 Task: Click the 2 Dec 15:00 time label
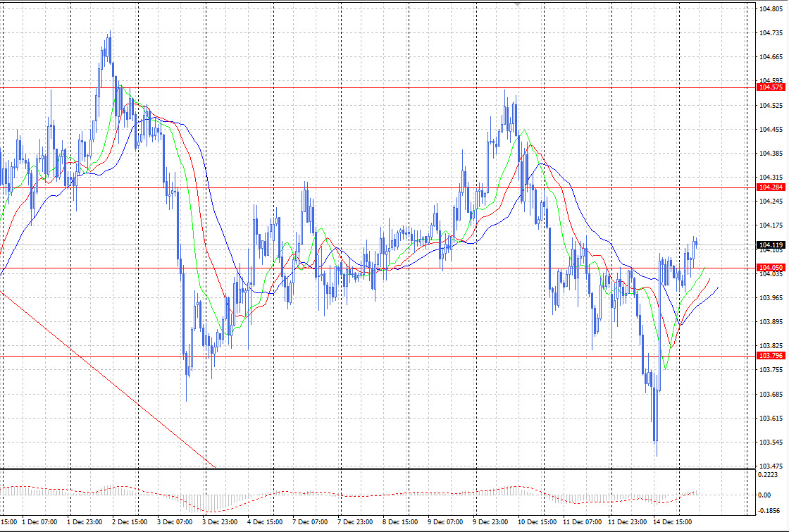pyautogui.click(x=130, y=522)
